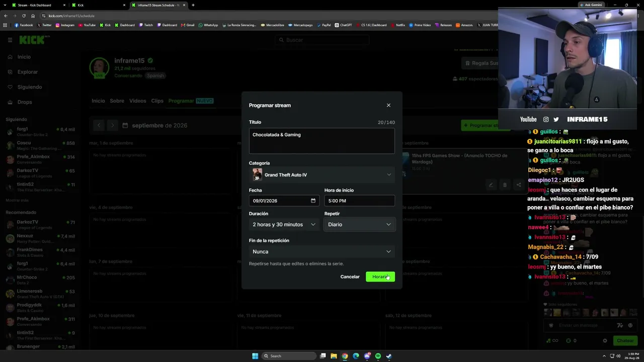
Task: Open Discord from the taskbar
Action: click(x=367, y=356)
